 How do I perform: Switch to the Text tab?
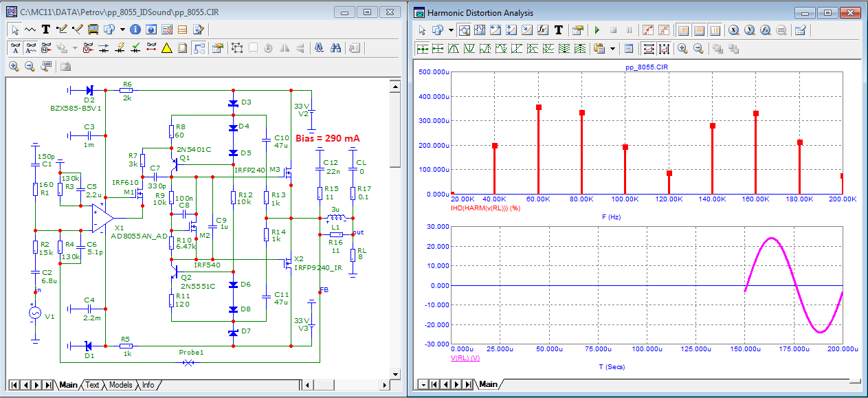92,385
